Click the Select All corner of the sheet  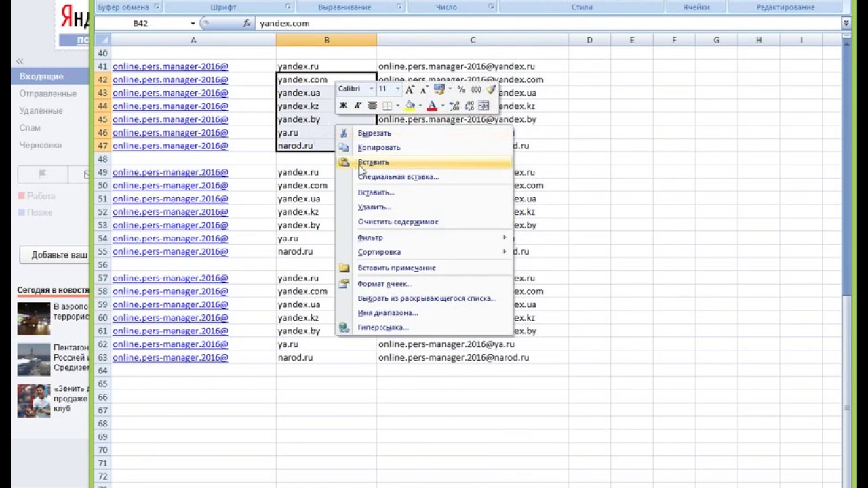[x=102, y=40]
